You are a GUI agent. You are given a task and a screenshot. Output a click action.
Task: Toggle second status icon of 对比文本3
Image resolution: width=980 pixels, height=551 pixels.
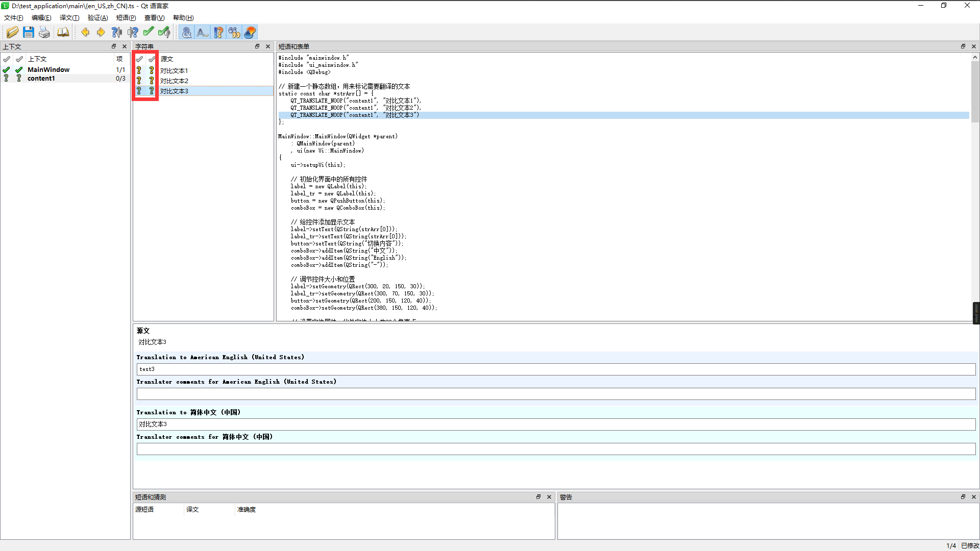click(x=152, y=91)
